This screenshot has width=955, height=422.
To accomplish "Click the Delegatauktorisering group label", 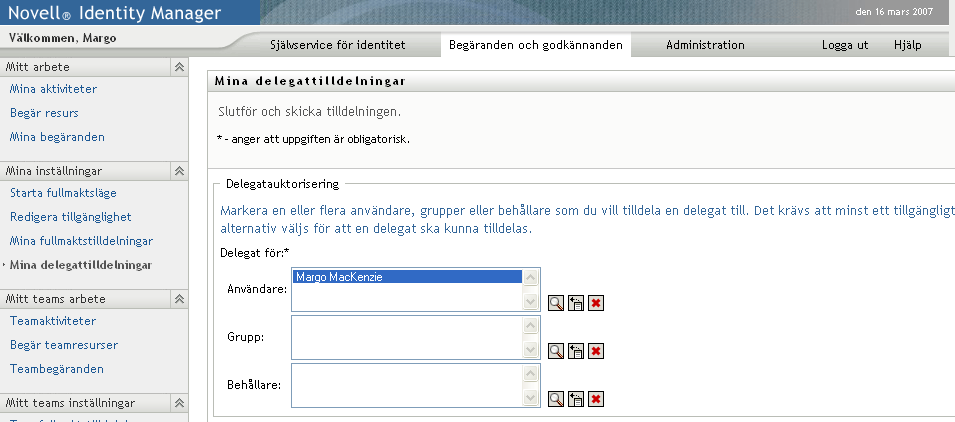I will point(283,184).
